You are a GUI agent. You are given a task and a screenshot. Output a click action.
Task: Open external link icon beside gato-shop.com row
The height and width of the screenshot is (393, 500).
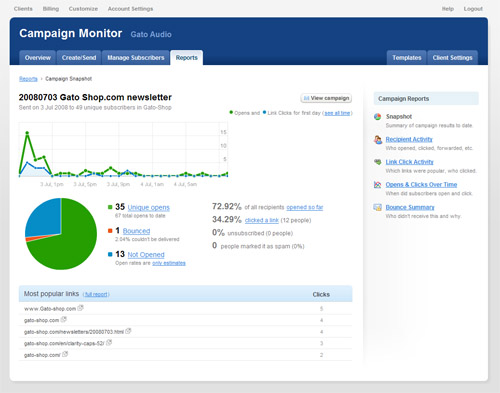click(x=64, y=319)
